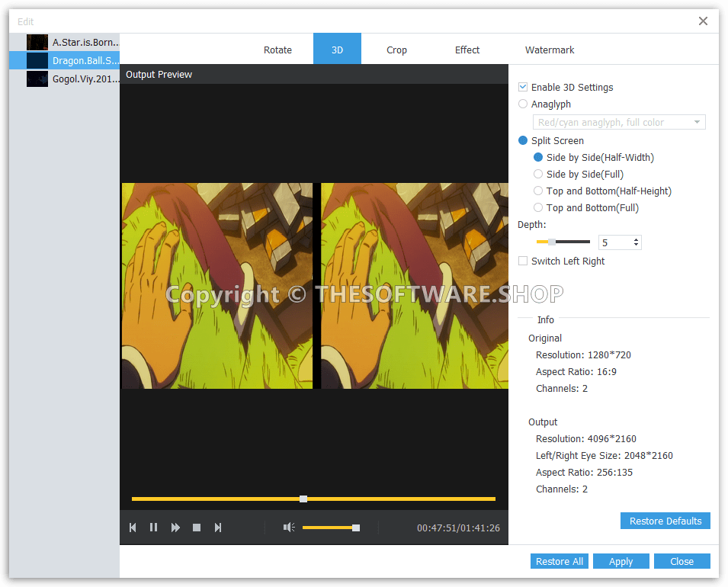Stop the video preview
The width and height of the screenshot is (728, 587).
click(197, 528)
